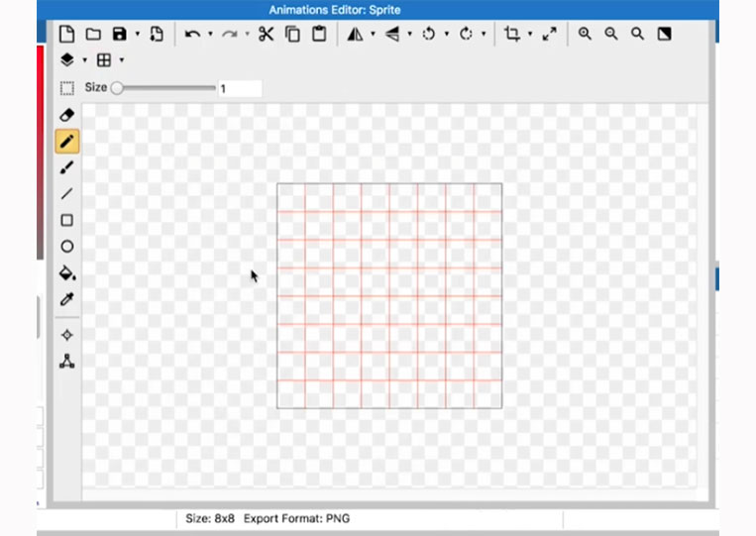Create a new image with New icon
The width and height of the screenshot is (756, 536).
pyautogui.click(x=66, y=35)
